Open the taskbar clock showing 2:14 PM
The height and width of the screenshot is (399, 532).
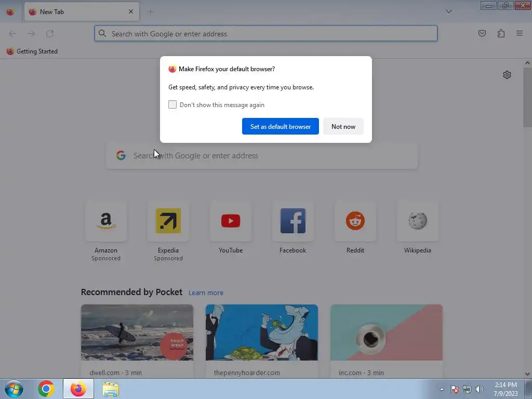click(x=506, y=389)
